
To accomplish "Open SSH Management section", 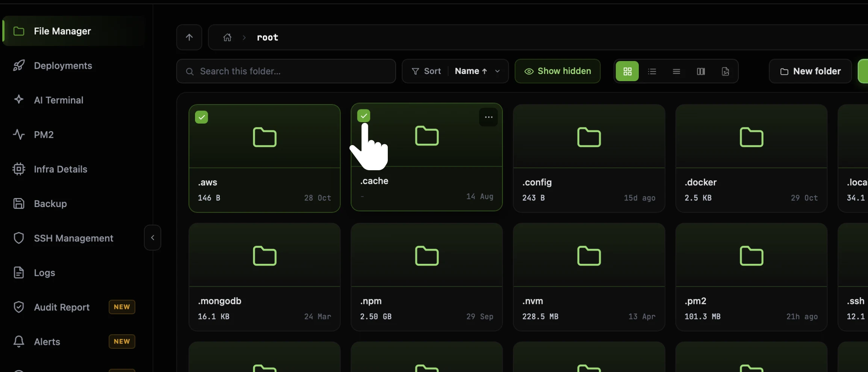I will [73, 238].
